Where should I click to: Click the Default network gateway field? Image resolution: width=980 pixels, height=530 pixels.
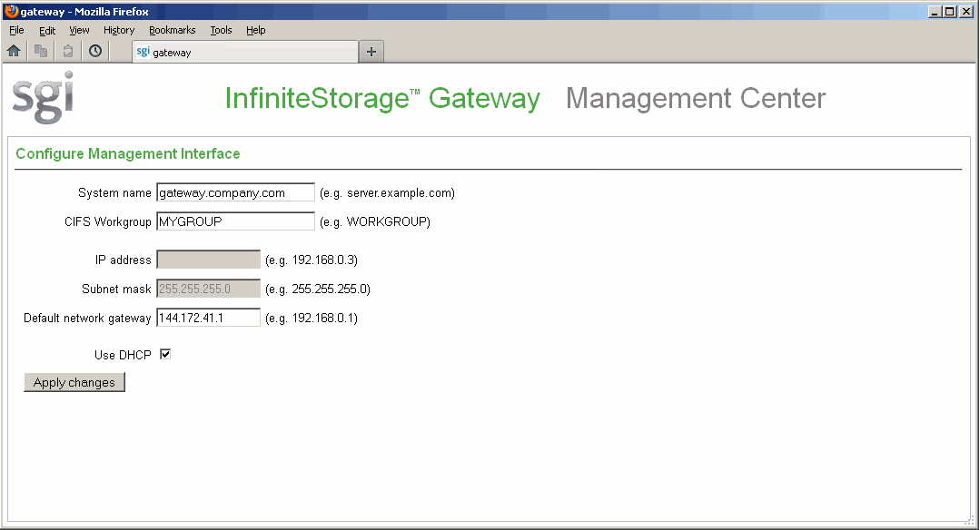(x=208, y=318)
